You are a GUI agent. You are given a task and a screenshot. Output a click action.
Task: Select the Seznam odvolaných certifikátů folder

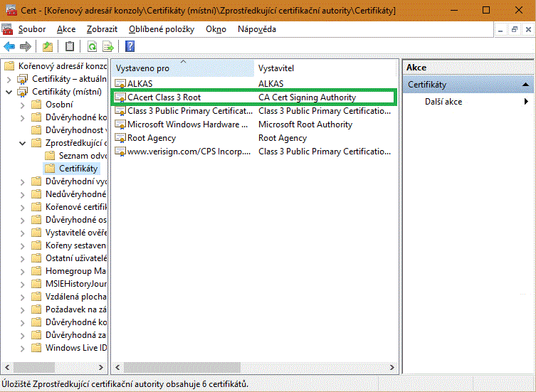click(83, 156)
